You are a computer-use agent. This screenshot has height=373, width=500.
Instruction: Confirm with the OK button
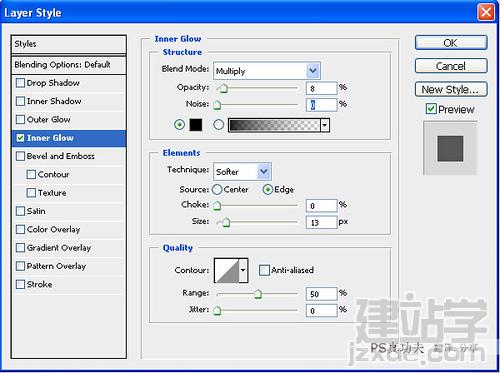[451, 43]
